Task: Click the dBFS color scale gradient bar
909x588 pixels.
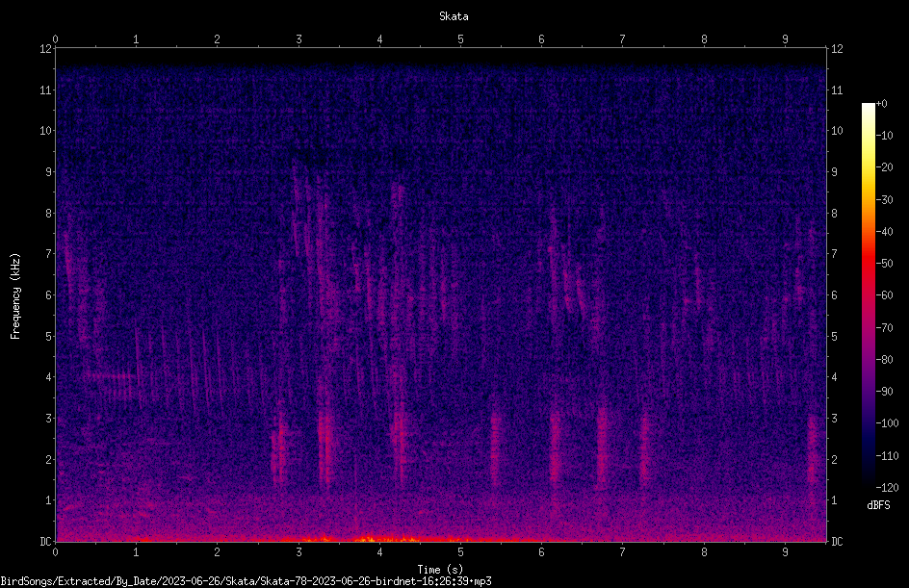Action: pyautogui.click(x=869, y=294)
